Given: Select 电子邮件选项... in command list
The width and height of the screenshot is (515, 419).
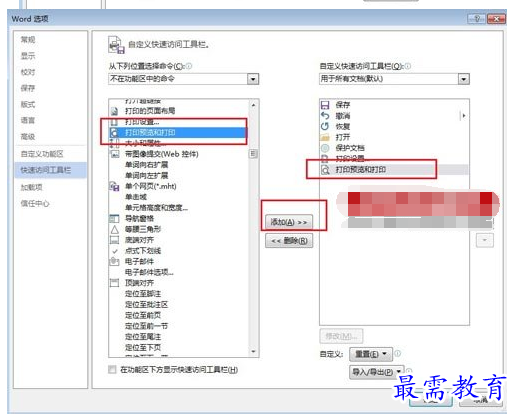Looking at the screenshot, I should tap(149, 272).
